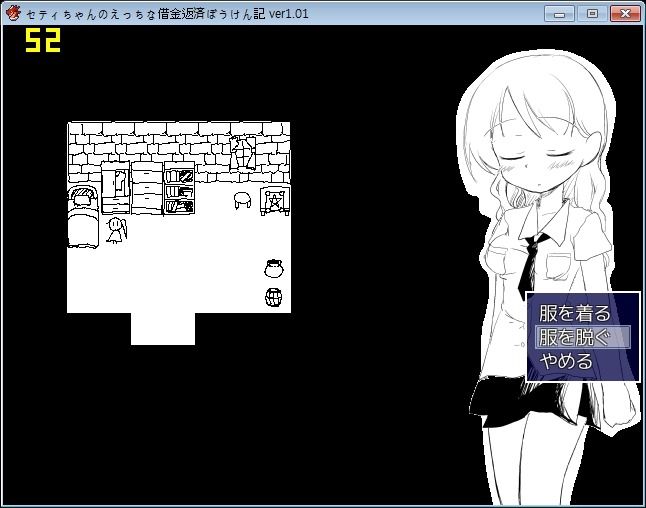Click the game icon in the title bar

tap(13, 13)
